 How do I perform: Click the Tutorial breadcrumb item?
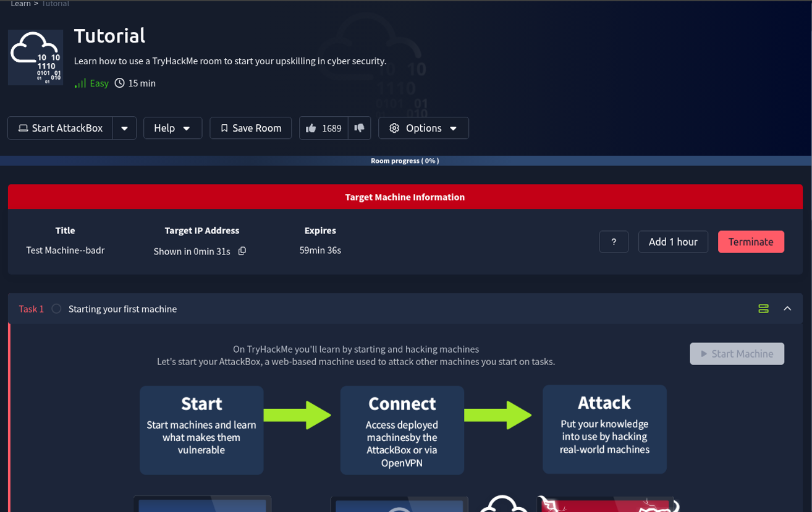click(55, 3)
